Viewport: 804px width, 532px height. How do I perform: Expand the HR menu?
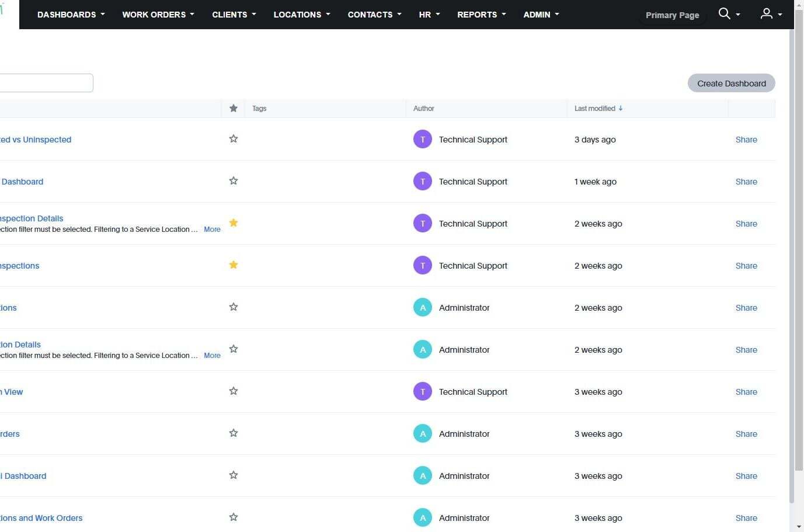(x=430, y=15)
